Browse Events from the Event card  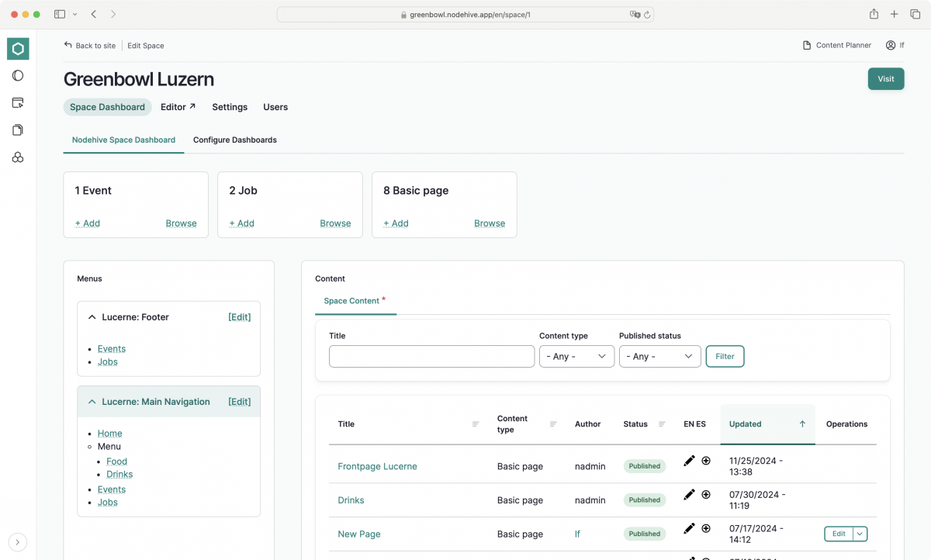coord(181,223)
